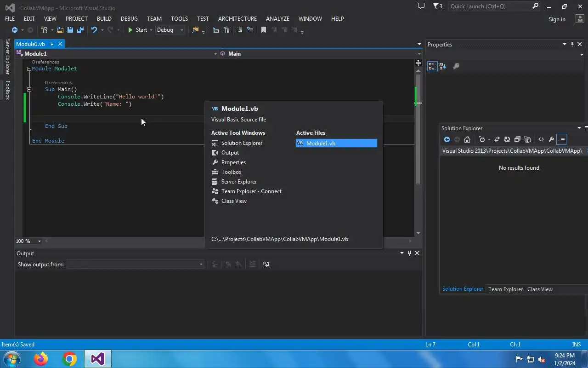Click the Save All double-disk icon
Screen dimensions: 588x368
pos(80,30)
